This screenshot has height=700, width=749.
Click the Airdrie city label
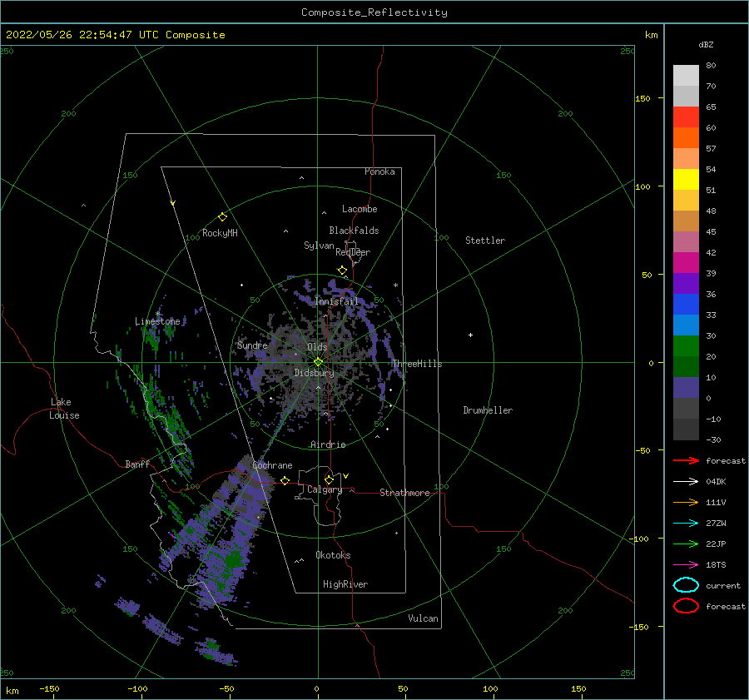click(x=328, y=444)
